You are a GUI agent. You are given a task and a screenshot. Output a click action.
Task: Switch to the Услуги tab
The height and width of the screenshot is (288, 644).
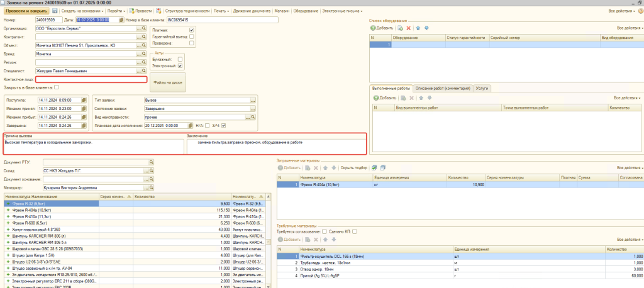click(482, 89)
